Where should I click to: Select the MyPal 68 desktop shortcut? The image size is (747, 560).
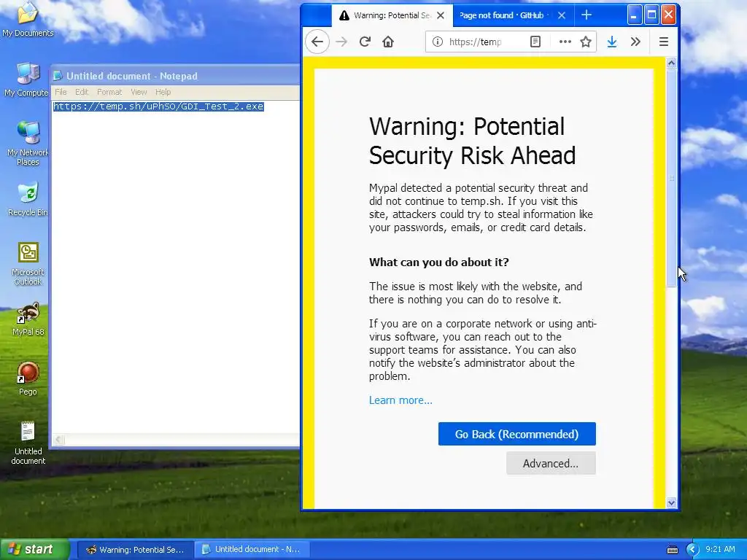tap(28, 319)
